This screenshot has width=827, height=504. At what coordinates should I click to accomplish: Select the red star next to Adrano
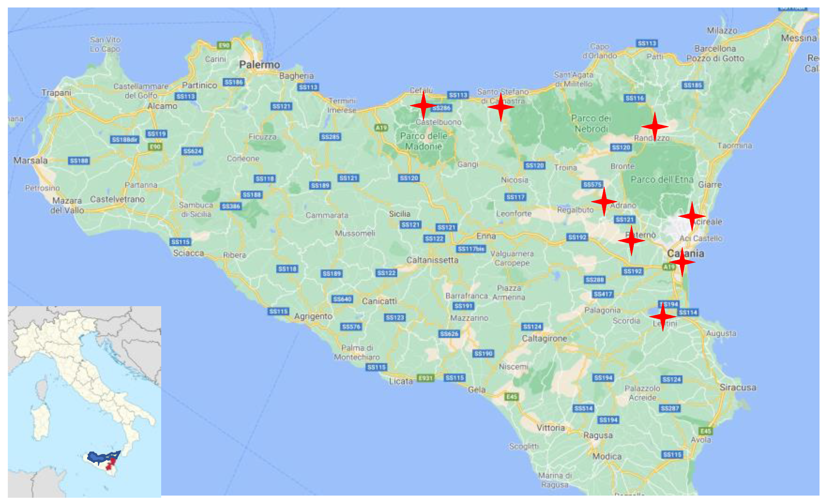[604, 202]
